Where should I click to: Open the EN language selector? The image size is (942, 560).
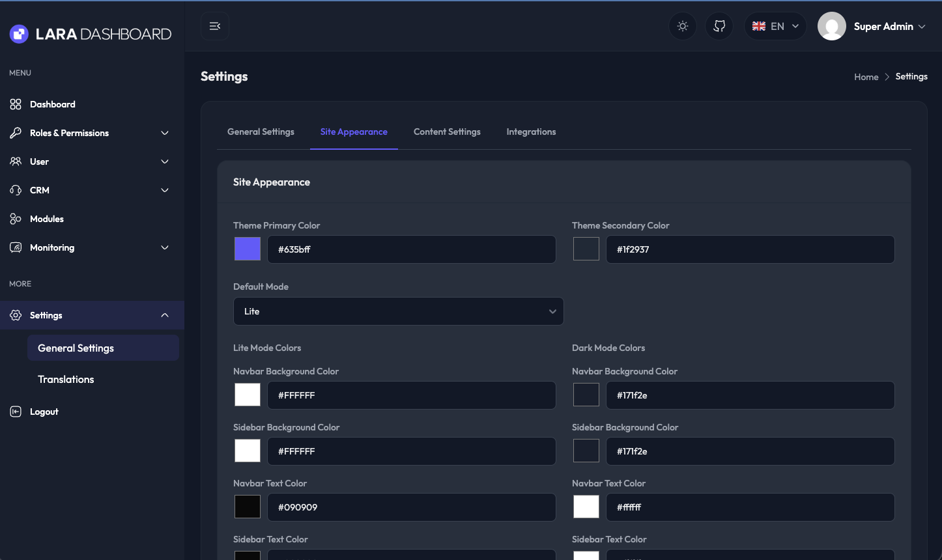(775, 26)
